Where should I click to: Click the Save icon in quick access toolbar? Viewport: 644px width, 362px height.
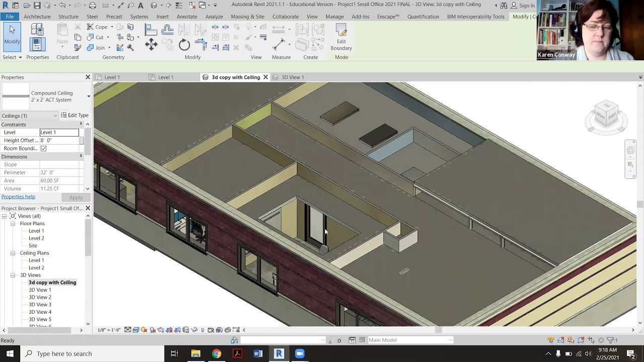(37, 6)
